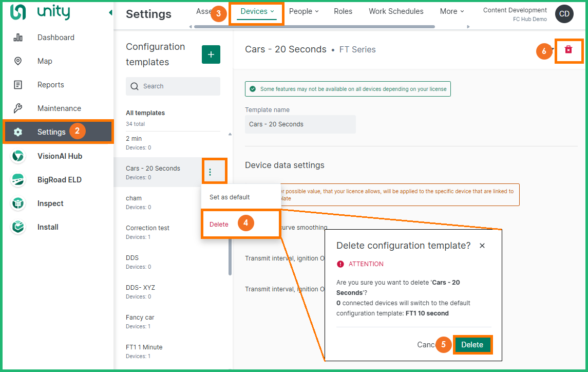Click the horizontal tab scrollbar

(x=314, y=27)
